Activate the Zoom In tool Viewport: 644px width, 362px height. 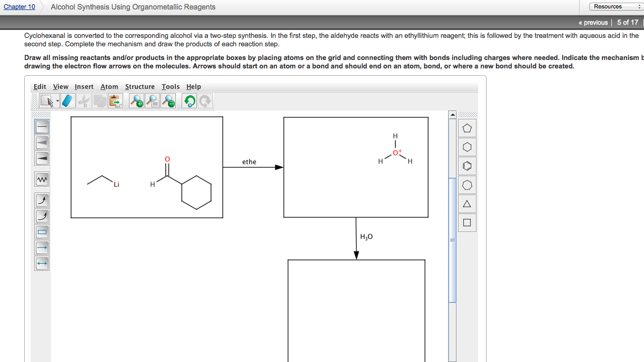pyautogui.click(x=136, y=100)
